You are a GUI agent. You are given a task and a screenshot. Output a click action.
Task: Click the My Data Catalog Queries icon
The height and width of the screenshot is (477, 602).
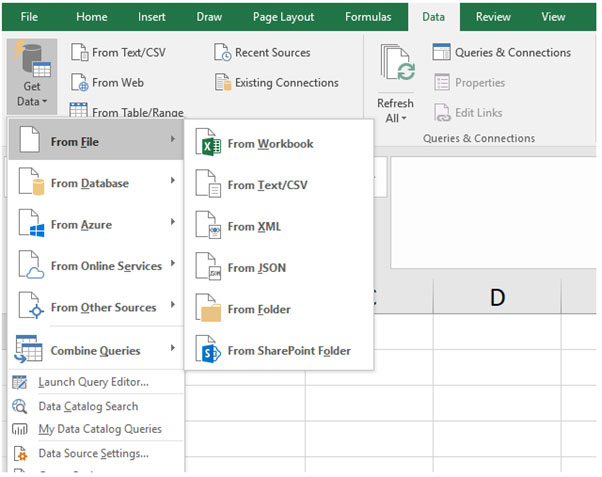tap(20, 429)
